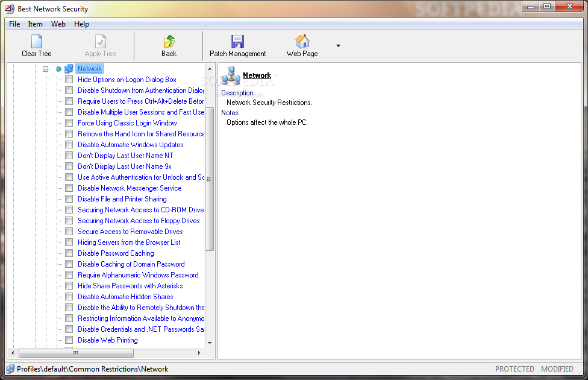Open the toolbar overflow dropdown arrow
The image size is (588, 380).
point(338,46)
